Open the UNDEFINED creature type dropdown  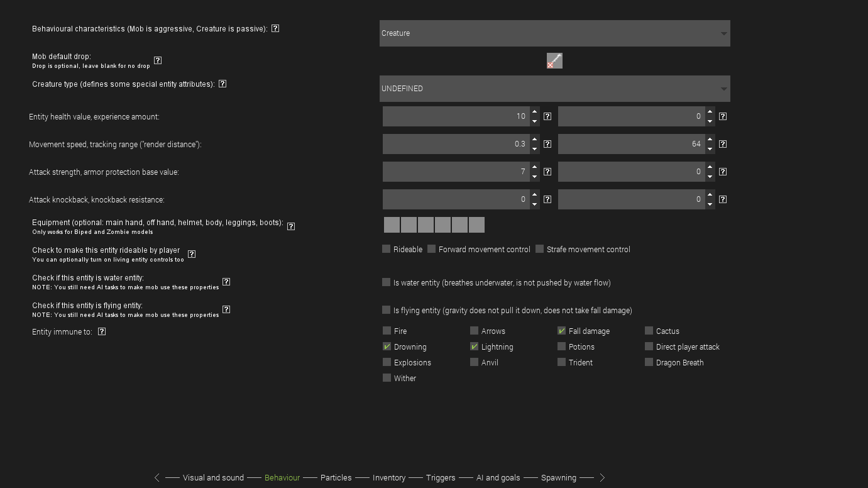point(554,88)
